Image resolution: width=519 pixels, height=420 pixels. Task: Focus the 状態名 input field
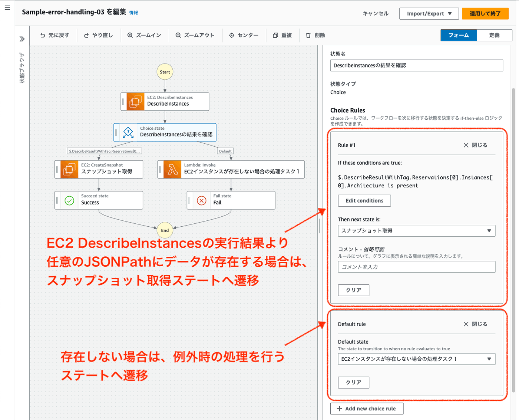pyautogui.click(x=416, y=65)
